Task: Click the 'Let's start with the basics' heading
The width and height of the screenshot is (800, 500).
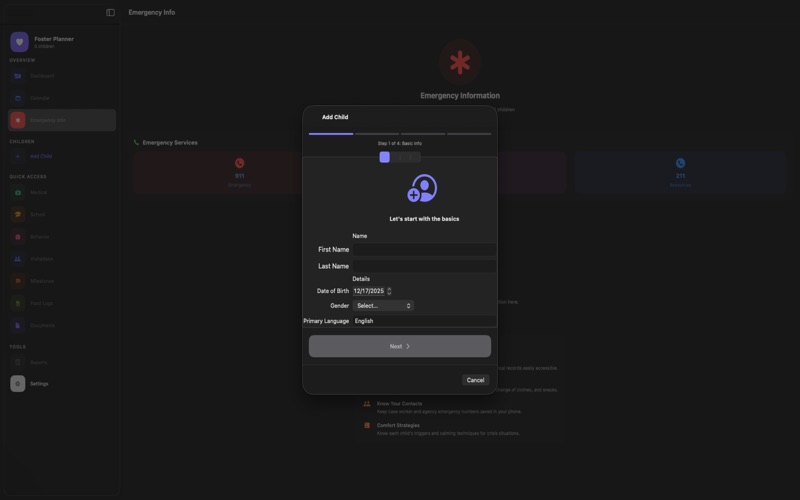Action: click(424, 219)
